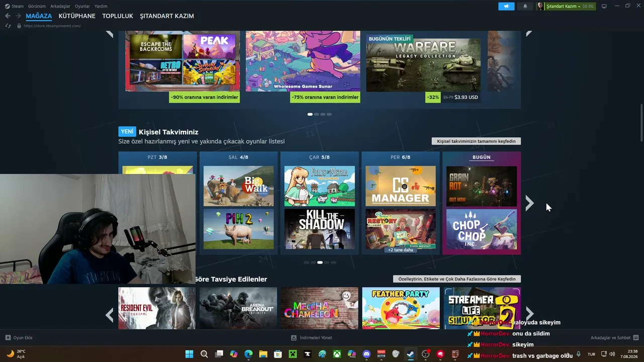Open the PIH 2 game capsule
644x362 pixels.
click(x=238, y=229)
